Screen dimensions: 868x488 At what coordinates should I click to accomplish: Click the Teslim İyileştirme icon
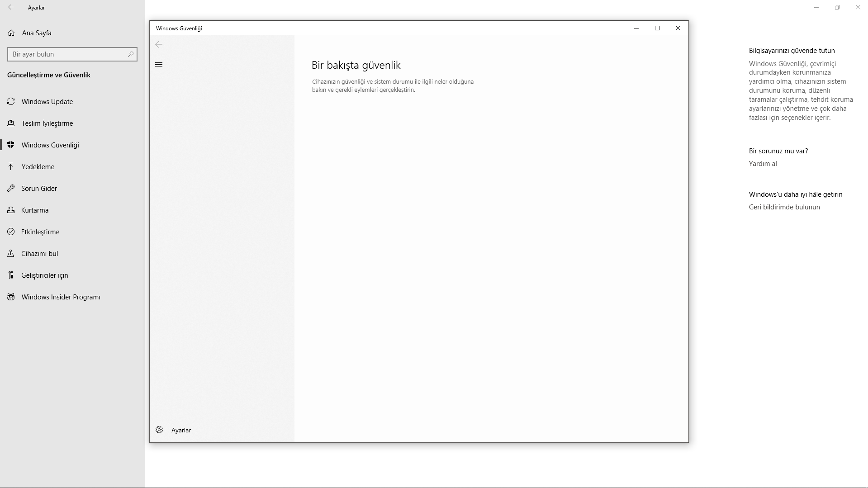(11, 123)
